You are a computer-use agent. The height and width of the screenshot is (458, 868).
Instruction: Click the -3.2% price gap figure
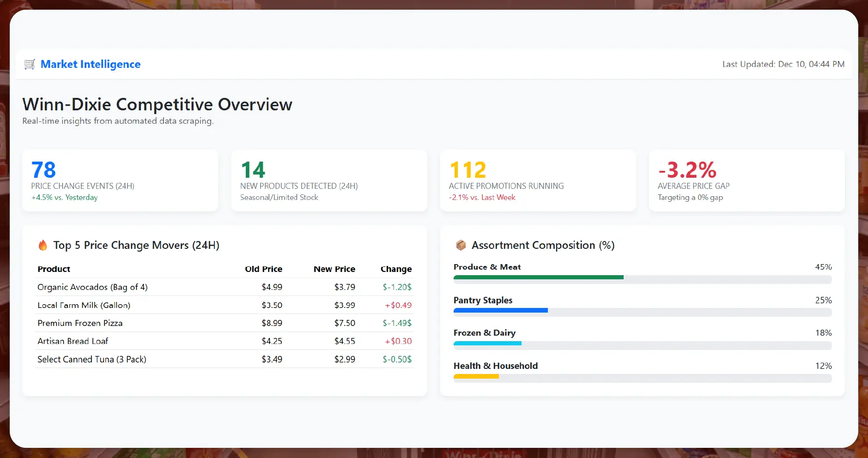686,170
